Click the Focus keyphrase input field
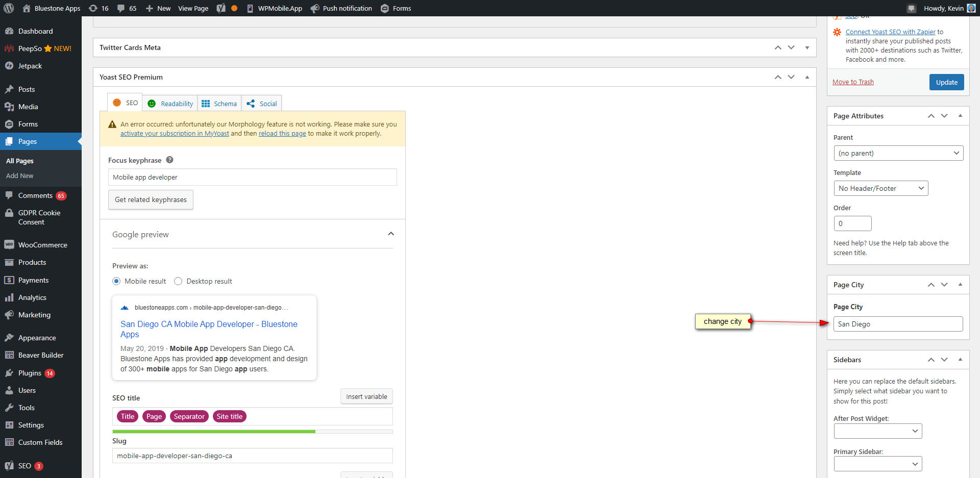The width and height of the screenshot is (980, 478). tap(253, 177)
